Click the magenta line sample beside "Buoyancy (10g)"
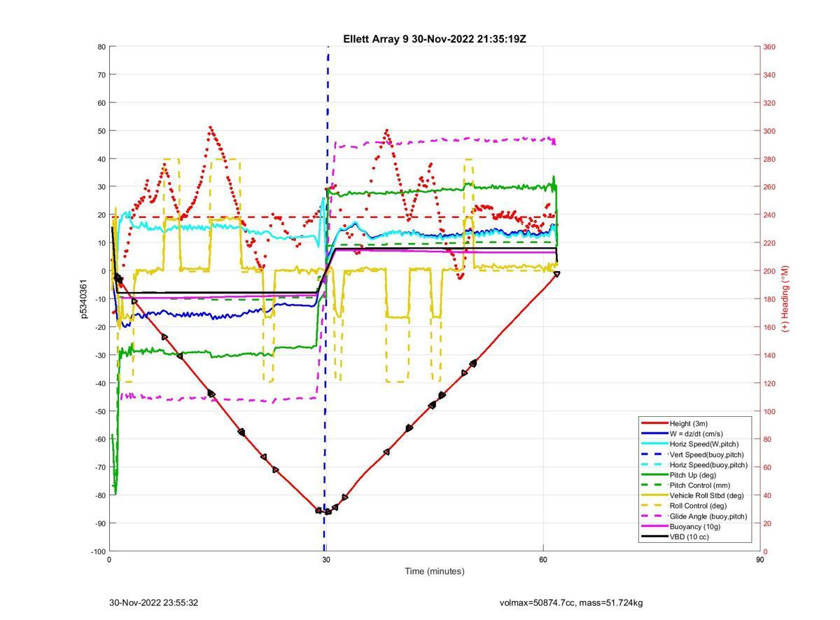The width and height of the screenshot is (840, 620). pos(654,527)
